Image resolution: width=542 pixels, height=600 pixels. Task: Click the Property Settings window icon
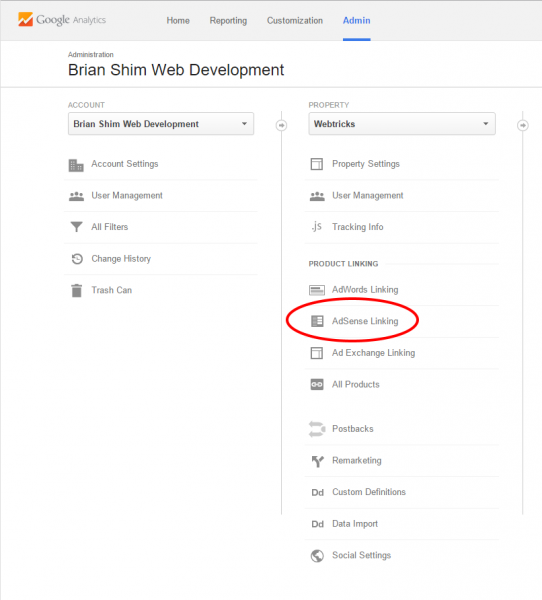point(317,164)
